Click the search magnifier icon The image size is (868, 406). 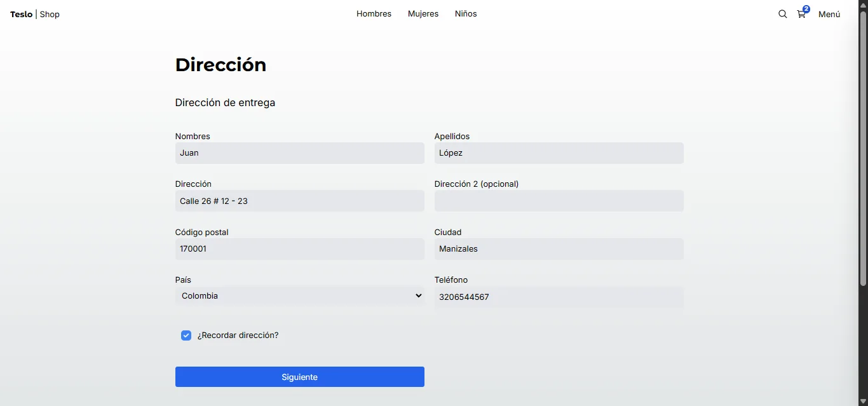click(x=782, y=14)
